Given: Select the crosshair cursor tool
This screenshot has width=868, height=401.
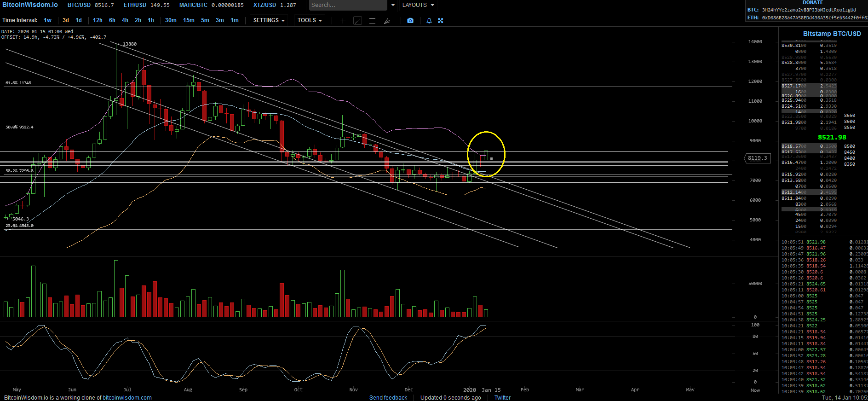Looking at the screenshot, I should [343, 21].
